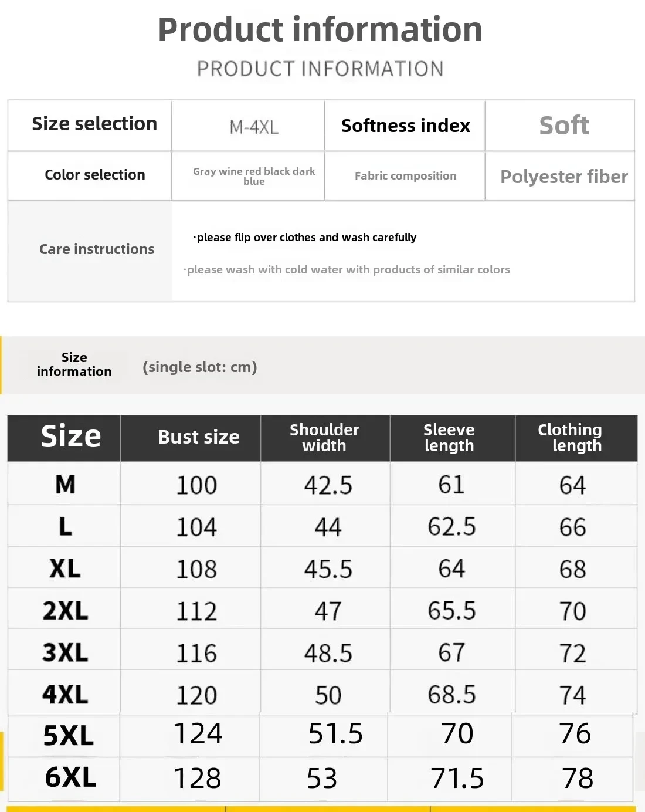
Task: Click the Clothing length column header
Action: tap(570, 438)
